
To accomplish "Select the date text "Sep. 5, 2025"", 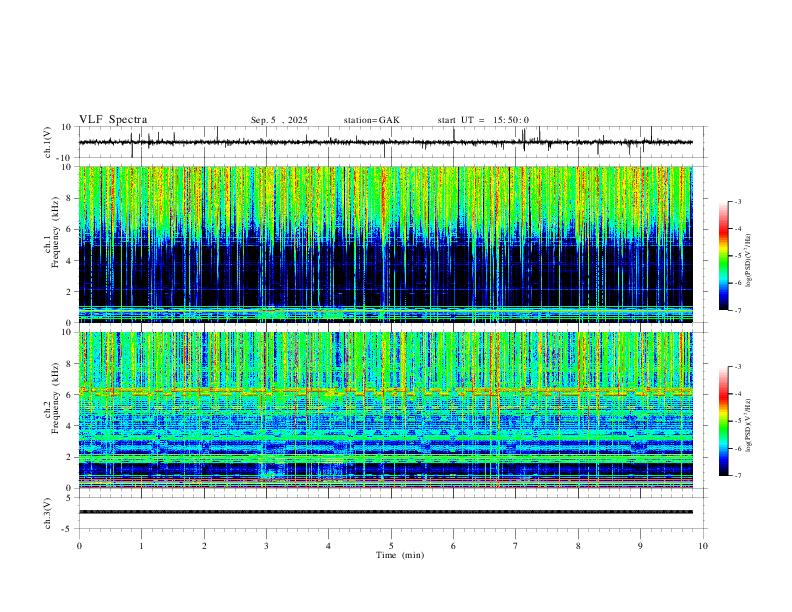I will [x=279, y=120].
